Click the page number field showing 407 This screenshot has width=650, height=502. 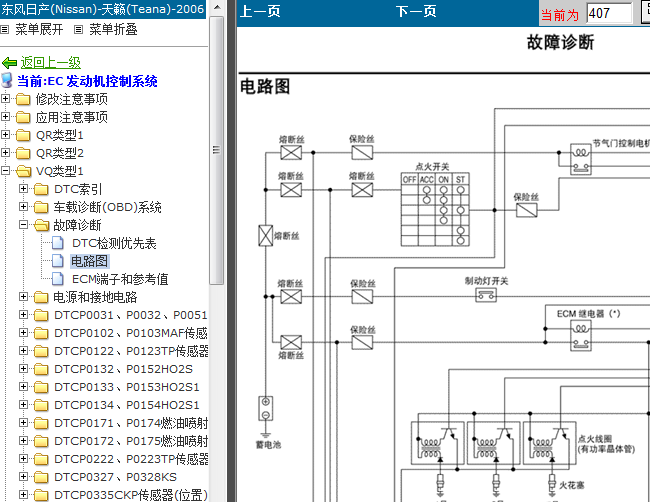click(x=609, y=13)
